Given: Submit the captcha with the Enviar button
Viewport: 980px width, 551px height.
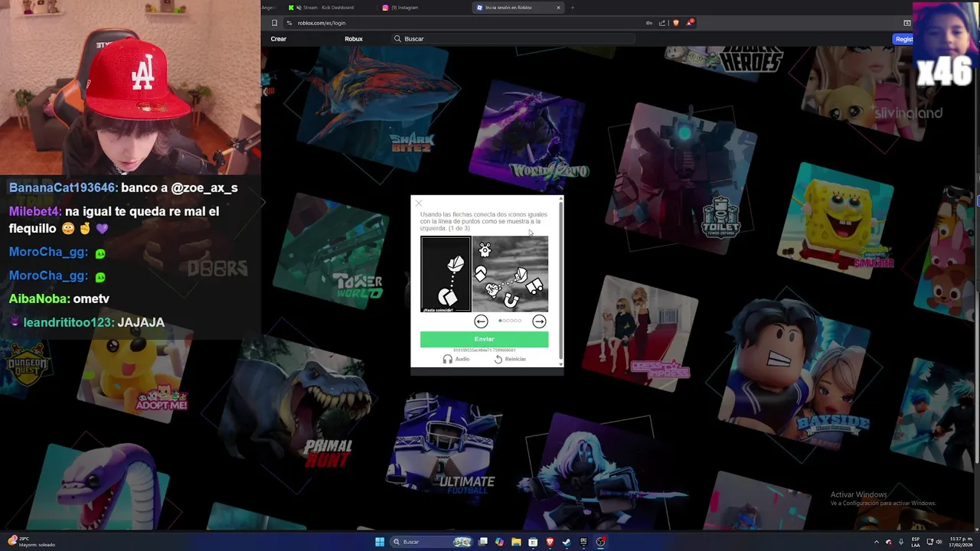Looking at the screenshot, I should (x=484, y=339).
